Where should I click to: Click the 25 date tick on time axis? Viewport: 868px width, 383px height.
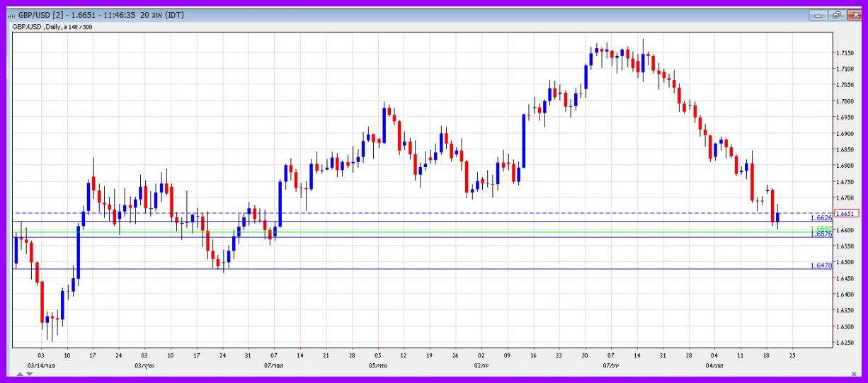792,355
